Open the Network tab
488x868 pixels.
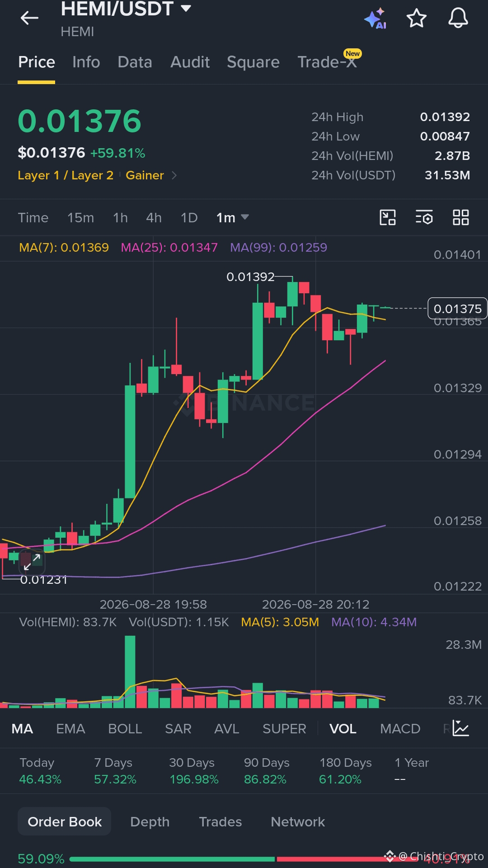coord(298,821)
